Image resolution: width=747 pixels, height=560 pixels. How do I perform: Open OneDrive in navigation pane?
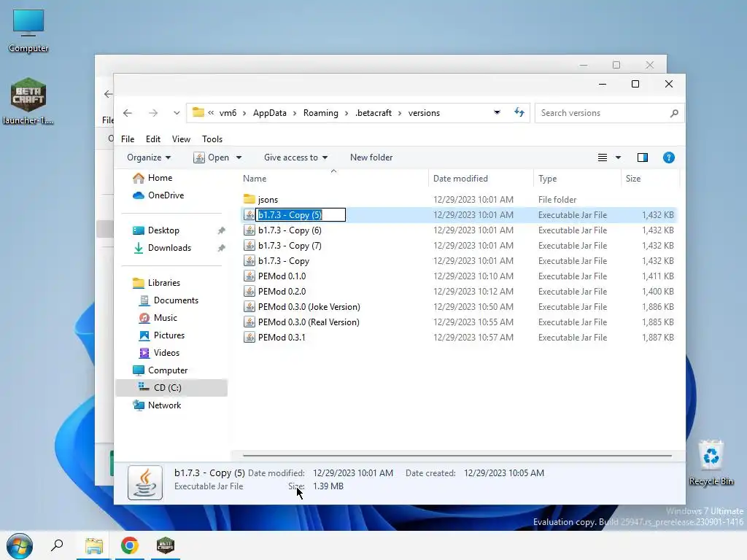pyautogui.click(x=166, y=195)
